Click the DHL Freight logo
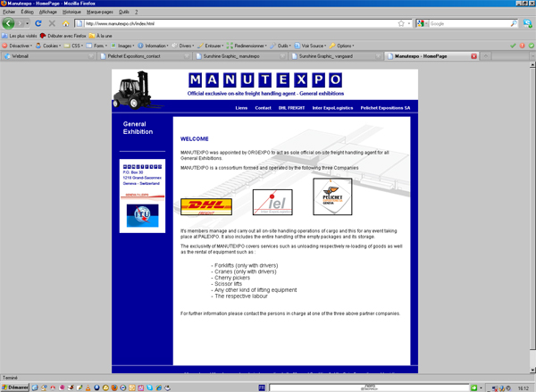 click(x=206, y=207)
